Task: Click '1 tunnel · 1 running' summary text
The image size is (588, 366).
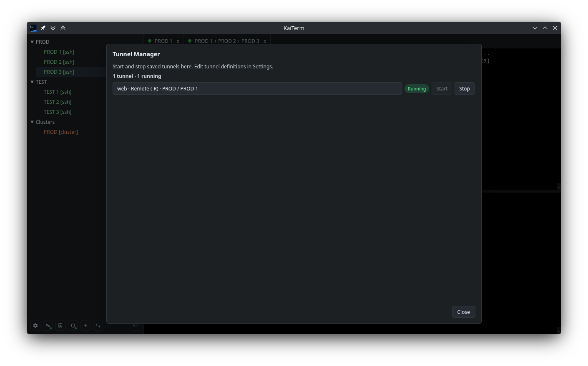Action: tap(137, 76)
